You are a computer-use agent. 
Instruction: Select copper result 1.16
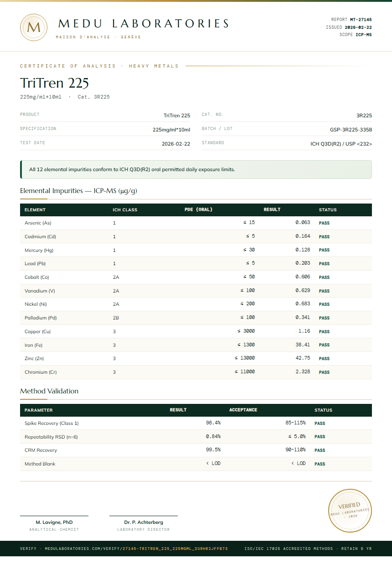(x=304, y=331)
